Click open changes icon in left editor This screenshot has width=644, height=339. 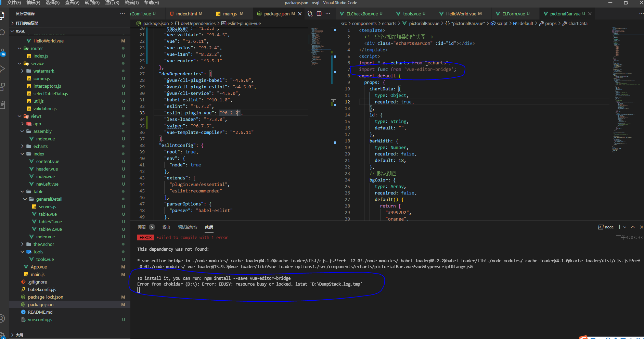pos(310,14)
